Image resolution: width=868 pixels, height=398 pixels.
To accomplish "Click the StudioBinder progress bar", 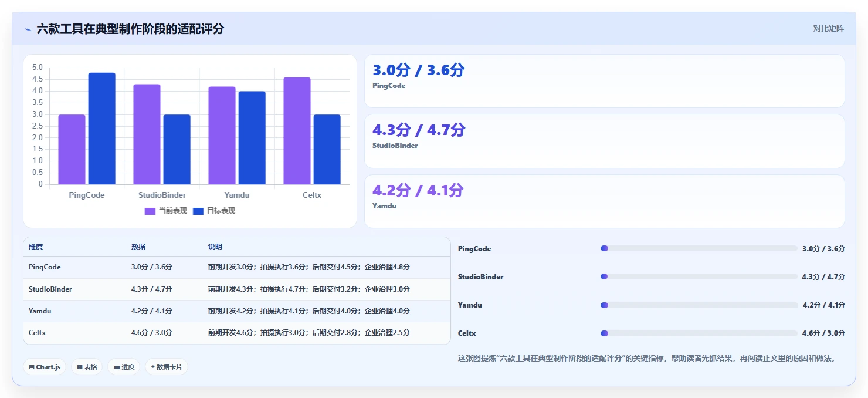I will click(x=699, y=276).
